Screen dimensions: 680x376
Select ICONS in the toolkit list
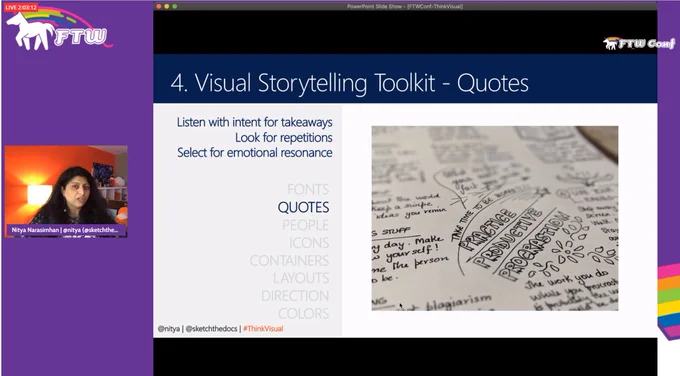pos(309,243)
